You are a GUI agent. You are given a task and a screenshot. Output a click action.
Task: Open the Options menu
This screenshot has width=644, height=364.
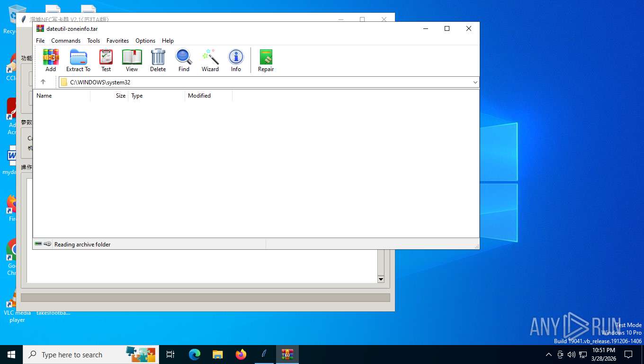pos(145,41)
